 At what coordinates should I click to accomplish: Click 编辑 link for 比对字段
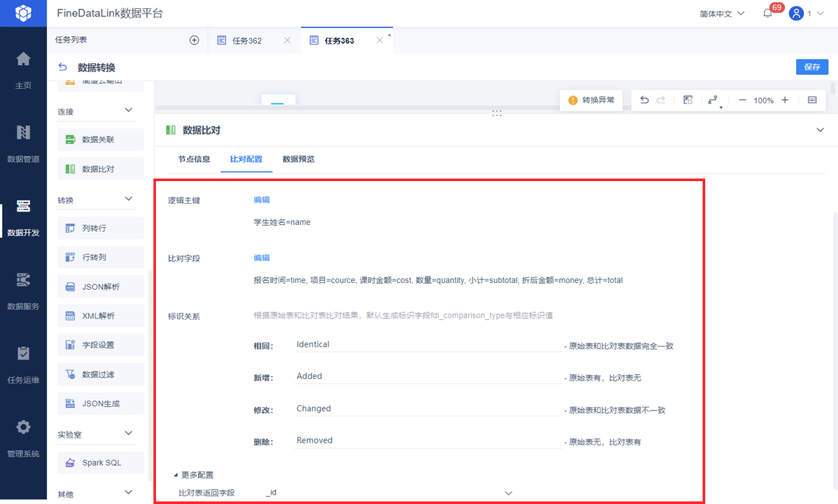pyautogui.click(x=262, y=258)
